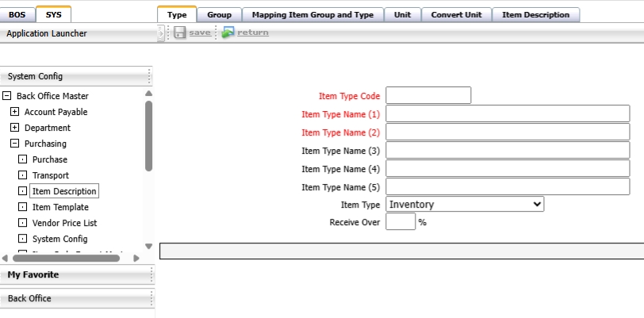This screenshot has width=644, height=318.
Task: Open Mapping Item Group and Type tab
Action: tap(312, 15)
